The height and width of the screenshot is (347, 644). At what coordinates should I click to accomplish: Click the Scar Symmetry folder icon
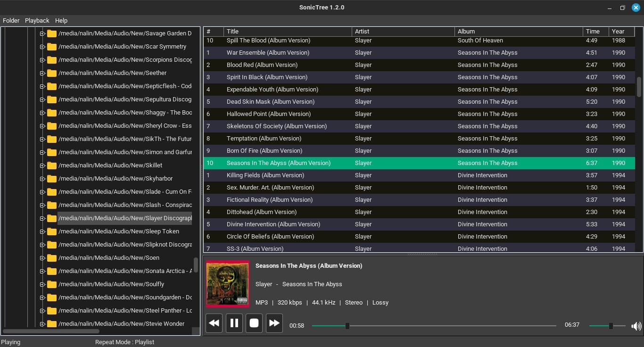click(x=52, y=47)
